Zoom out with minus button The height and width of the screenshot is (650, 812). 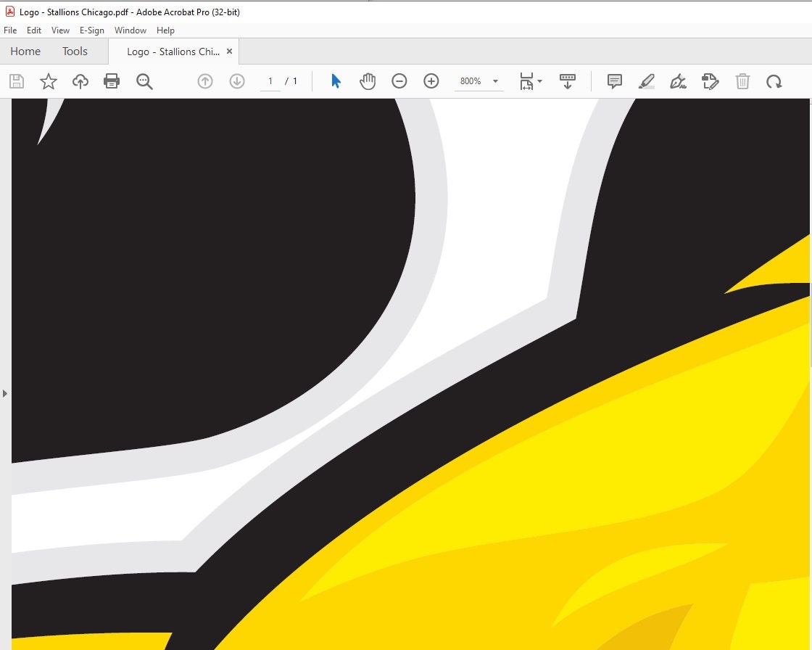click(x=399, y=81)
